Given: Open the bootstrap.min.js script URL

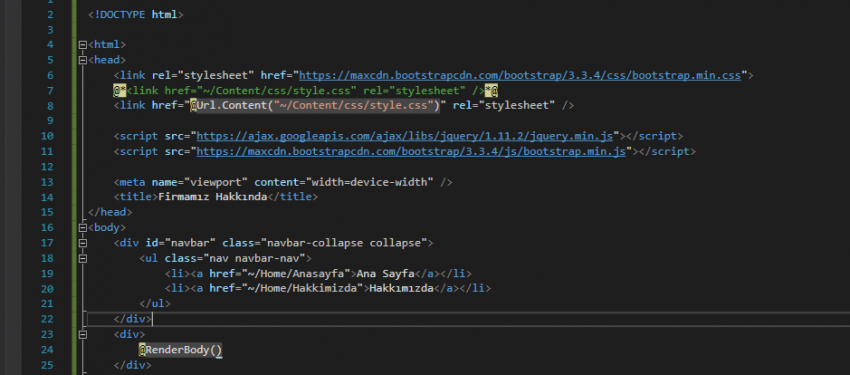Looking at the screenshot, I should click(x=411, y=151).
